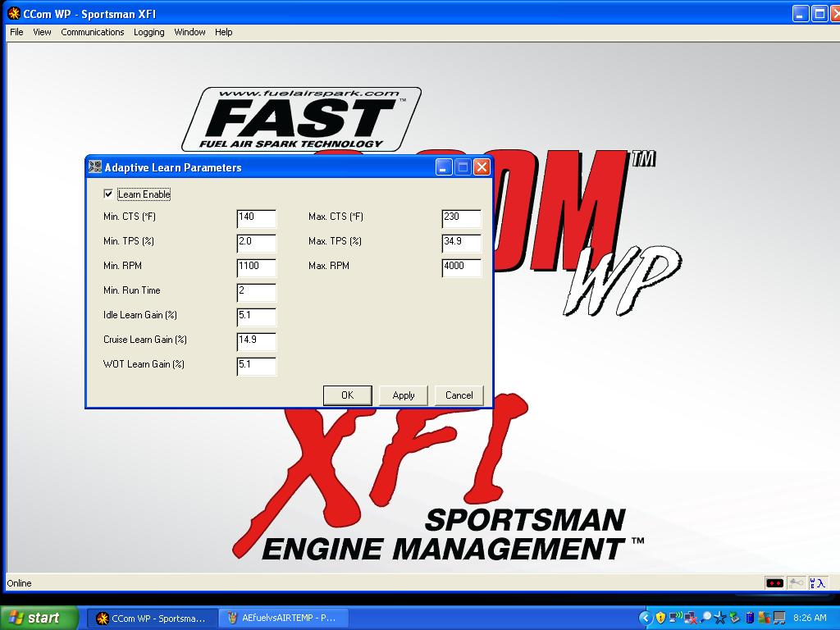Click the WOT Learn Gain (%) field
The width and height of the screenshot is (840, 630).
[257, 366]
